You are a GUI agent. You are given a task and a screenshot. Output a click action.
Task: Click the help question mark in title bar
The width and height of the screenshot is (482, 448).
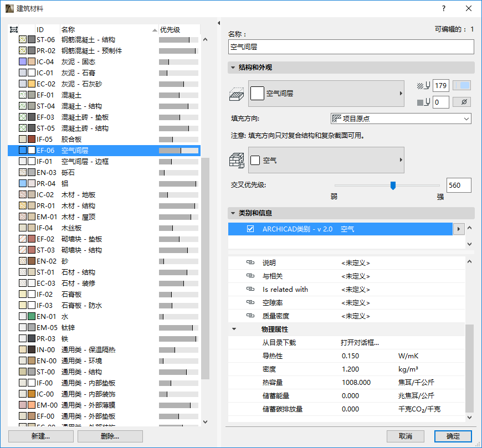(443, 8)
